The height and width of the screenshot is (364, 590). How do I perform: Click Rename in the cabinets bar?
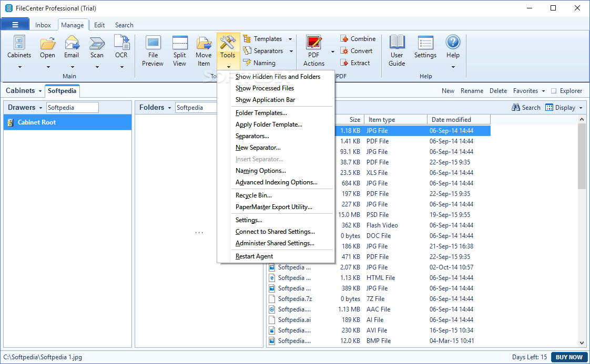click(x=472, y=91)
